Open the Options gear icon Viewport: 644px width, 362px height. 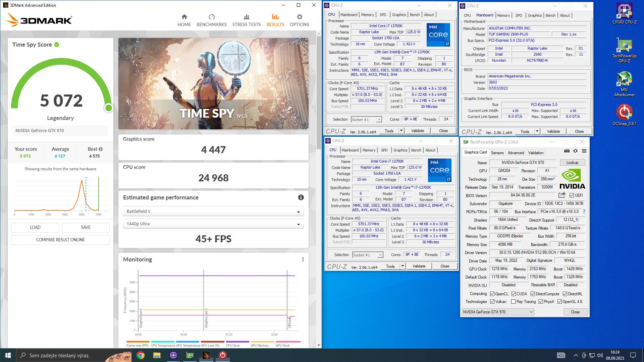[300, 17]
